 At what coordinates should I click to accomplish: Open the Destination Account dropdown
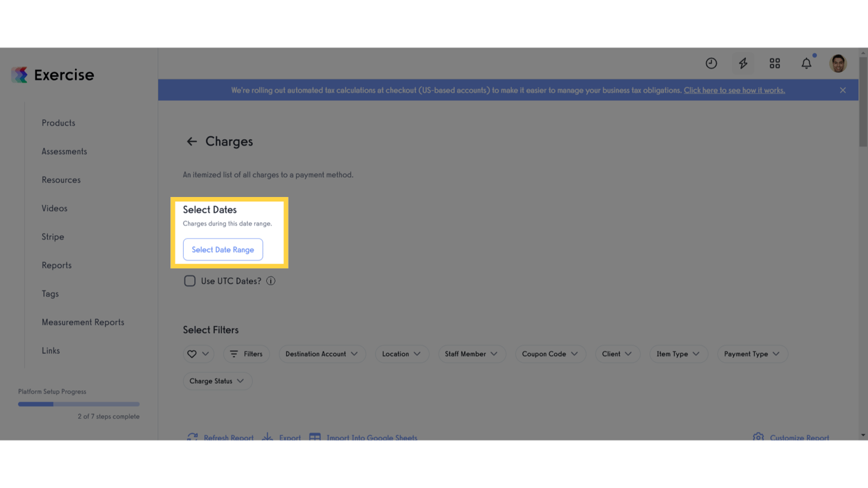tap(322, 354)
